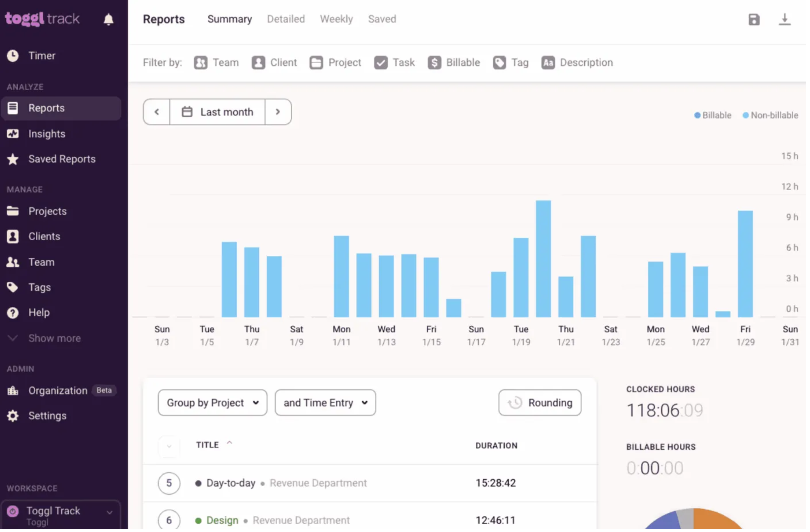The width and height of the screenshot is (810, 532).
Task: Toggle the Non-billable legend series
Action: (x=770, y=115)
